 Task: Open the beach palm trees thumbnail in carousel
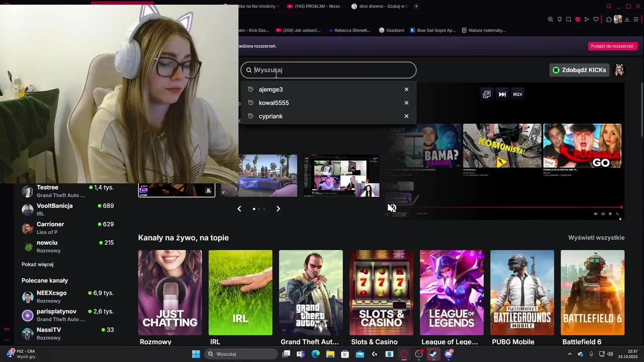(268, 175)
